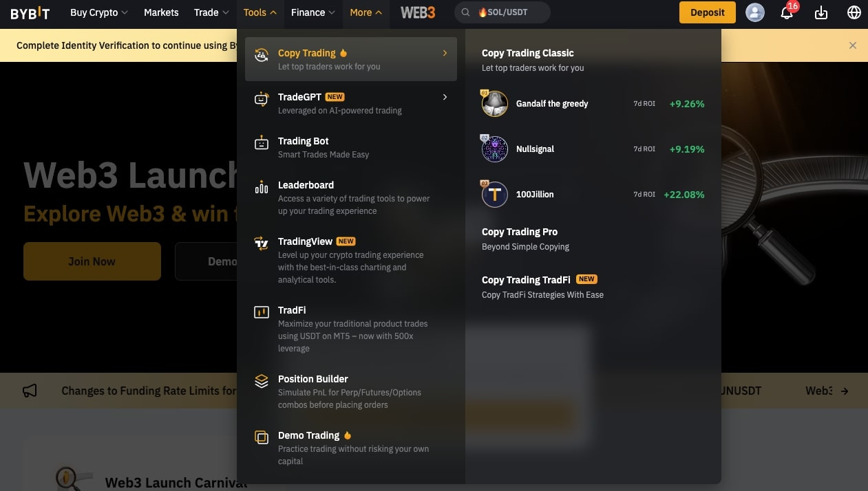Open the notifications bell icon
The width and height of the screenshot is (868, 491).
(787, 12)
